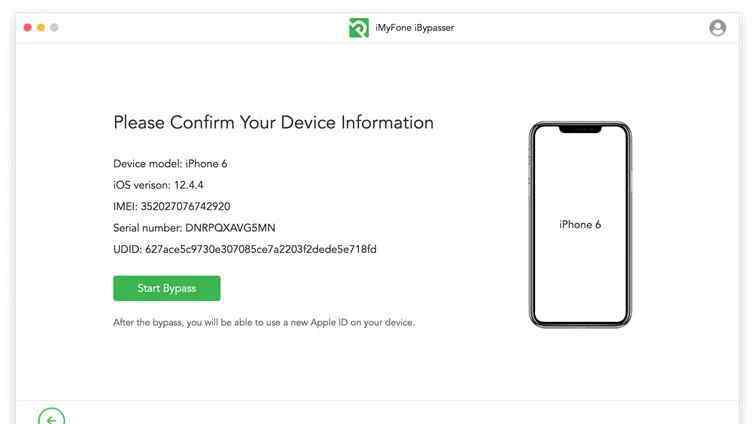Click the notch on the phone illustration
Screen dimensions: 755x424
tap(580, 129)
